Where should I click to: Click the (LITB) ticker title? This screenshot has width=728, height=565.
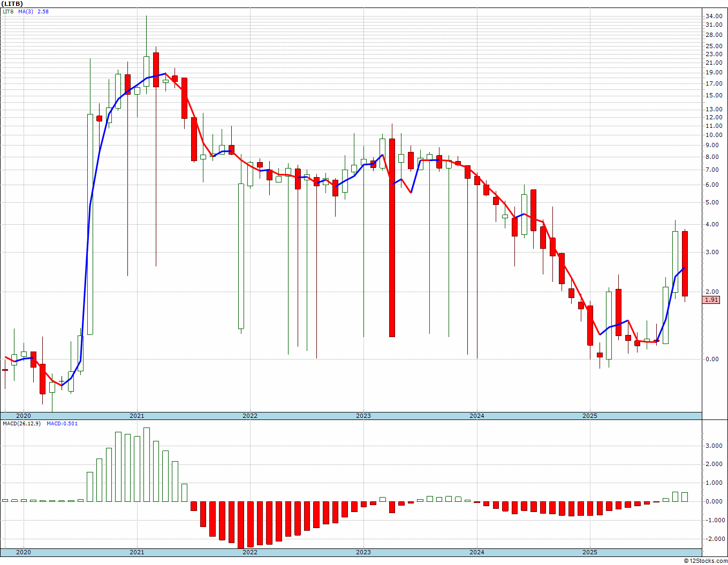point(11,4)
